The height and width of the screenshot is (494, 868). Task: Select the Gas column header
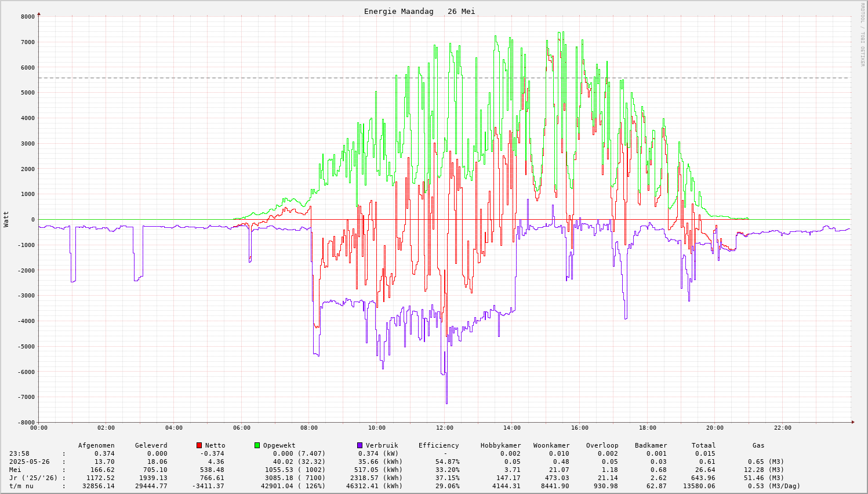coord(758,445)
